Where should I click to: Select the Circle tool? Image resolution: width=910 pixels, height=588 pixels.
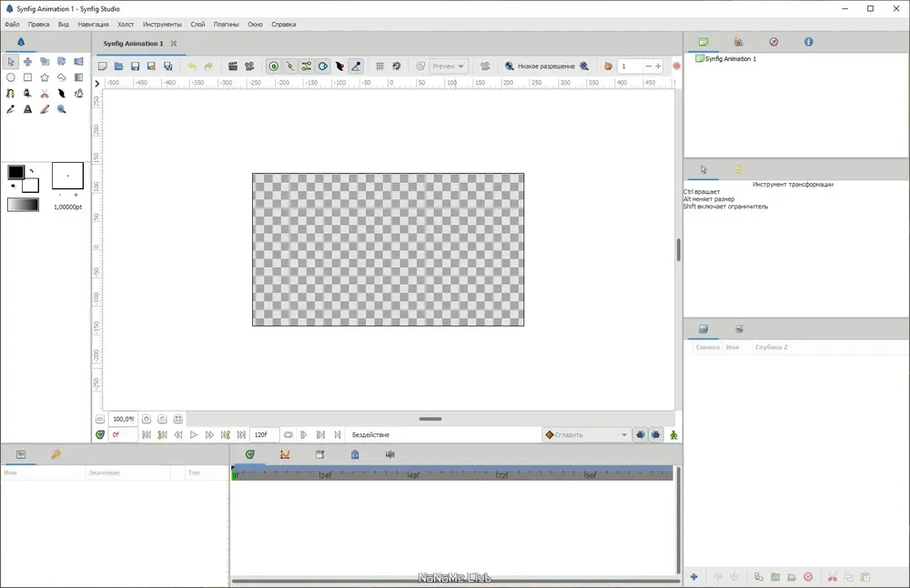click(x=11, y=77)
